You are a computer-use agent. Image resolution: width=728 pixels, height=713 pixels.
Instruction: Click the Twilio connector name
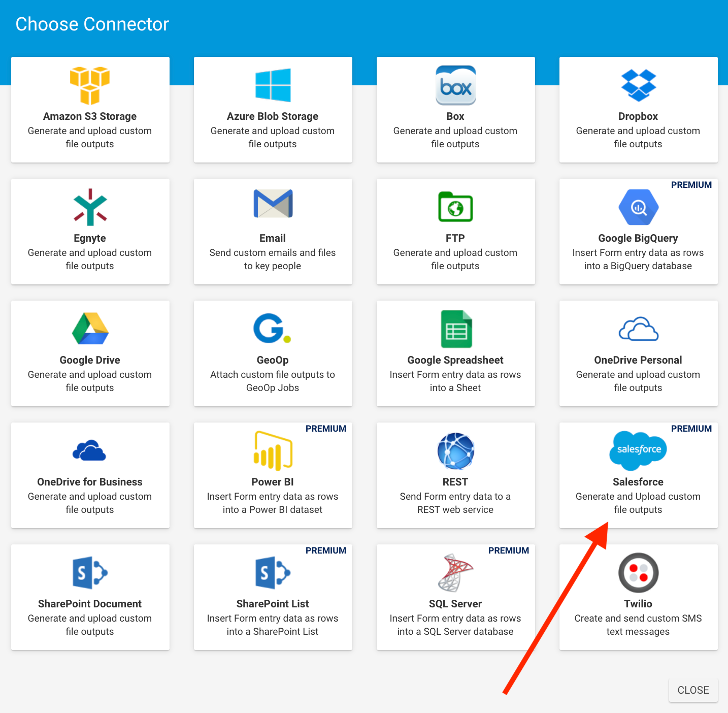pyautogui.click(x=638, y=604)
